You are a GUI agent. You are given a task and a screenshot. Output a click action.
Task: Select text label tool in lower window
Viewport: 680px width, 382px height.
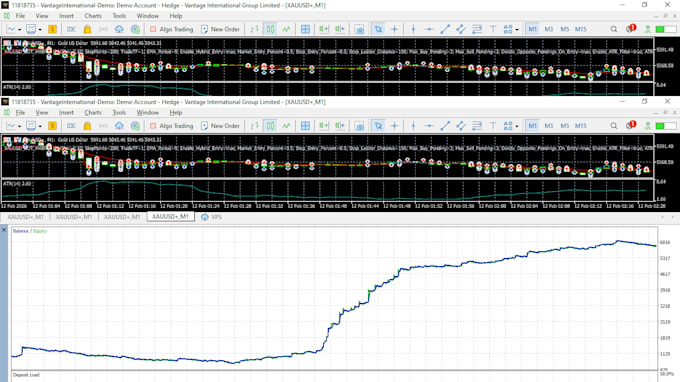[x=493, y=126]
